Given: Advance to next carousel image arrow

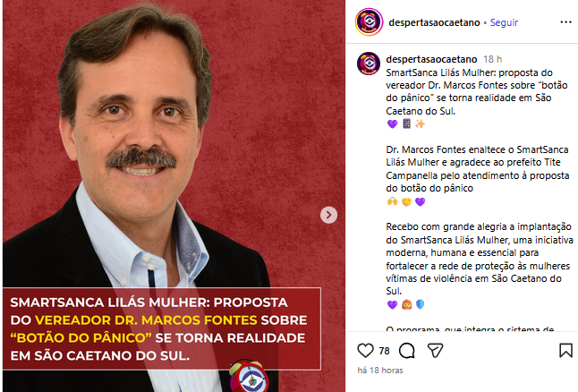Looking at the screenshot, I should click(x=328, y=215).
